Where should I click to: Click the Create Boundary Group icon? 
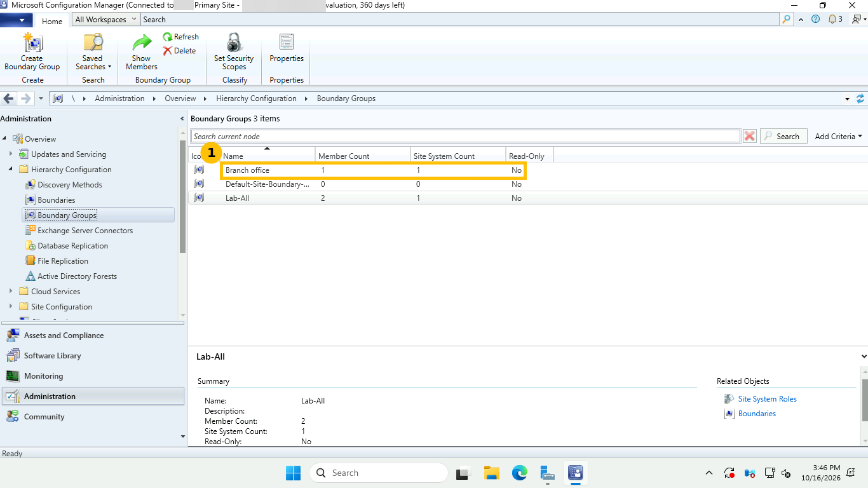coord(32,43)
